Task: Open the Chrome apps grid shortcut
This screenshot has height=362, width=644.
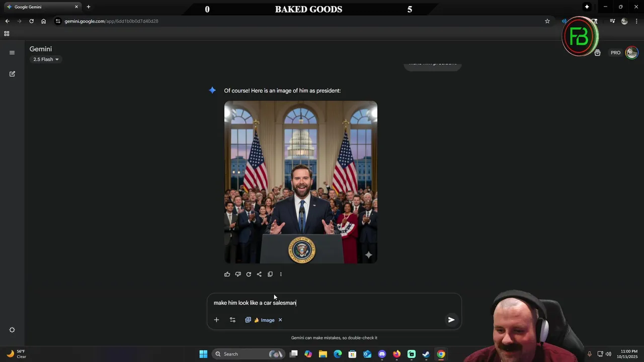Action: tap(7, 34)
